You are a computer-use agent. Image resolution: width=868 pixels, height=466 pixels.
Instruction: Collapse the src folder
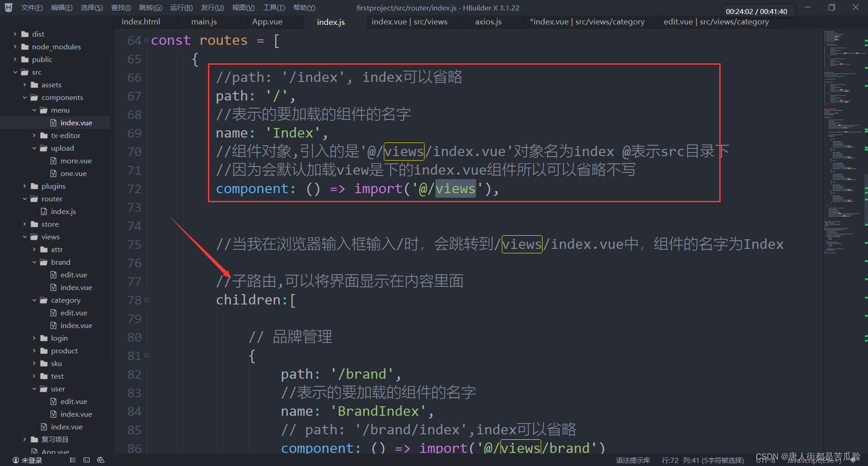pos(15,72)
